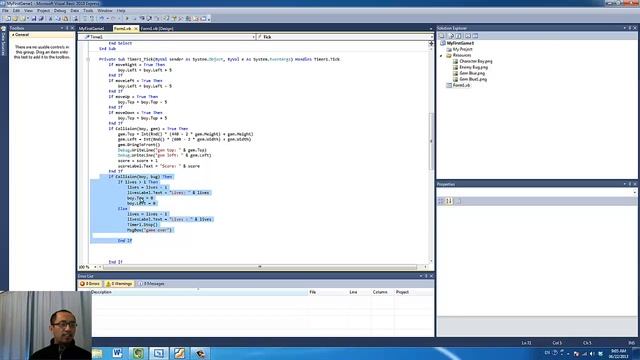Click Data Sources side tab icon
Screen dimensions: 640x360
[3, 29]
